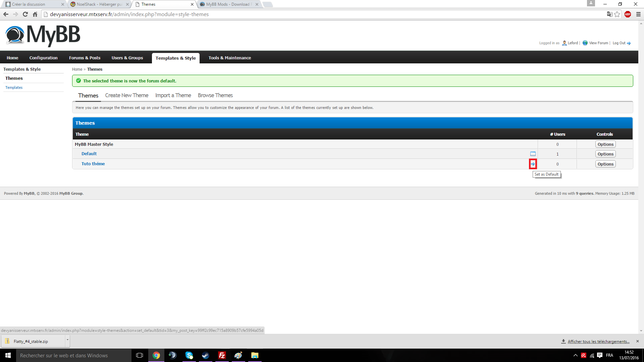Open Task View in the taskbar
This screenshot has height=362, width=644.
point(140,355)
